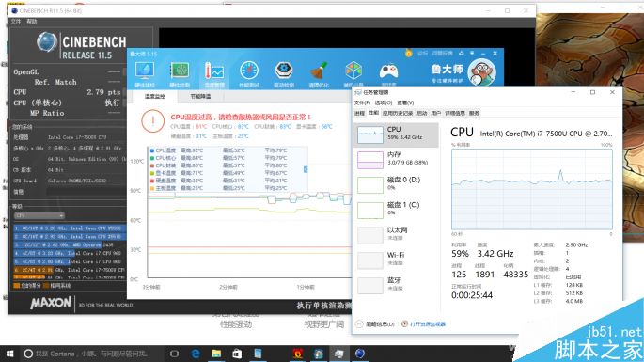Select the Ethernet entry in Task Manager sidebar
This screenshot has height=362, width=644.
396,235
